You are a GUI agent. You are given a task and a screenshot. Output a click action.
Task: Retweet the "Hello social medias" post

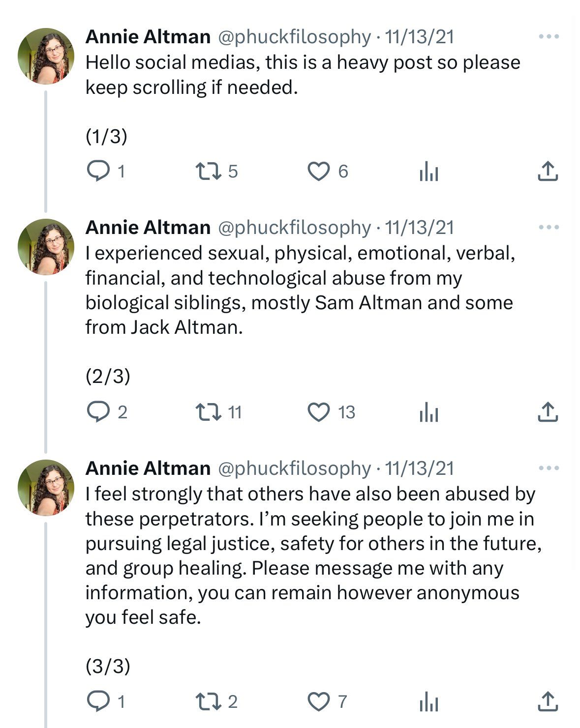208,172
